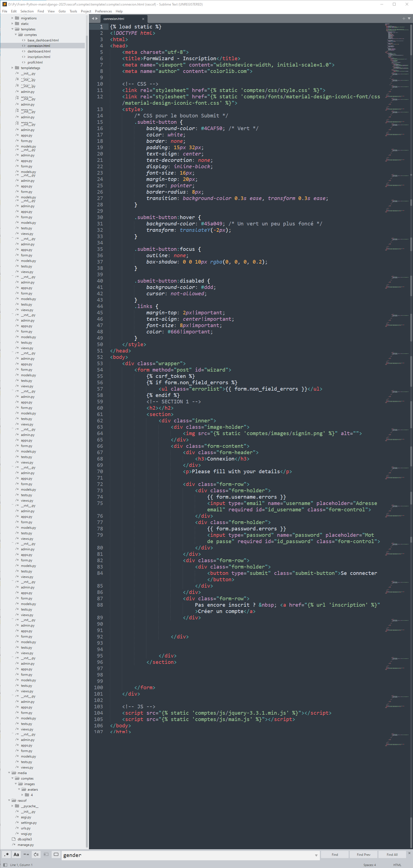Expand the templatetags folder arrow
413x868 pixels.
(12, 68)
